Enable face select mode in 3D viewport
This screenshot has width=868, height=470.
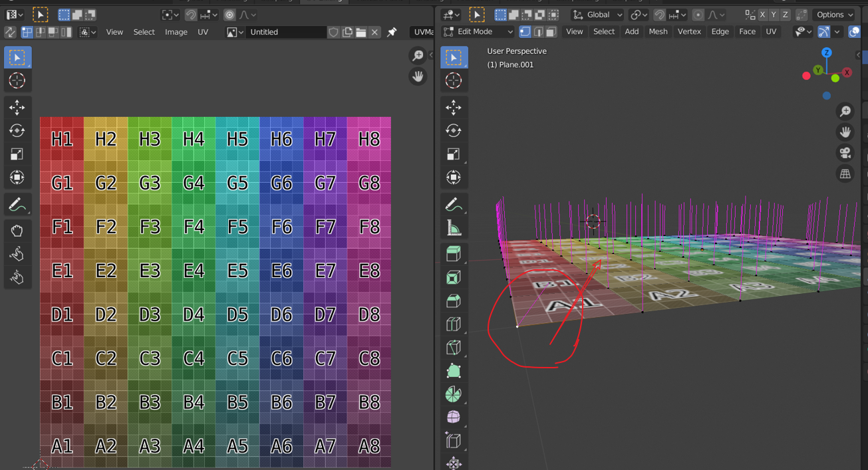[x=551, y=32]
